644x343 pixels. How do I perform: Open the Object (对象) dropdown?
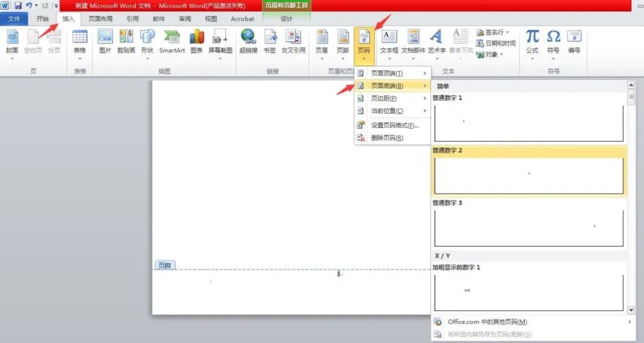490,55
